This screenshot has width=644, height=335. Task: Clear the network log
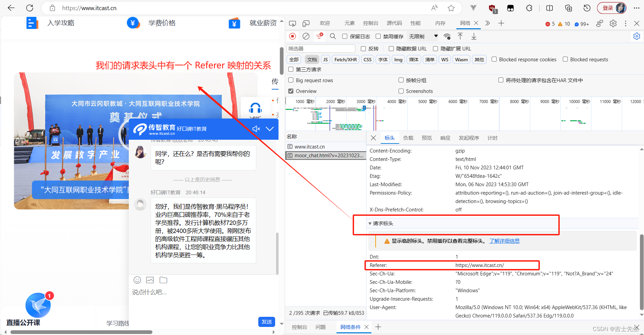click(306, 36)
